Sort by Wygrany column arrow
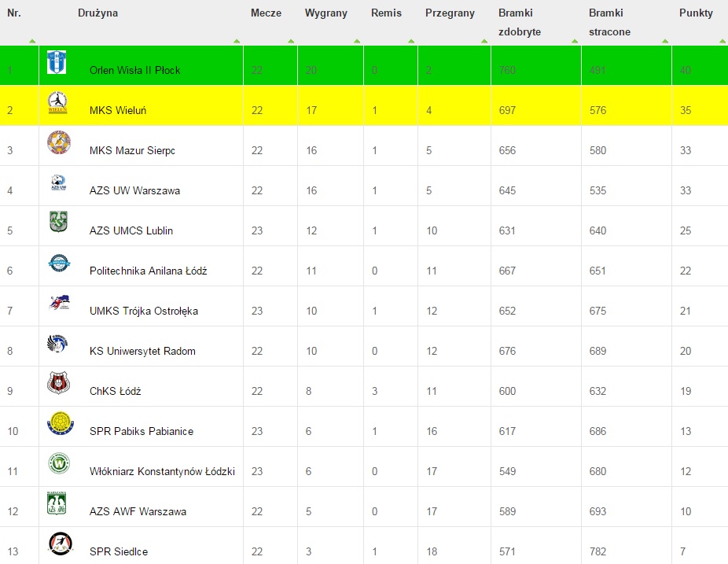This screenshot has width=728, height=564. (x=357, y=41)
